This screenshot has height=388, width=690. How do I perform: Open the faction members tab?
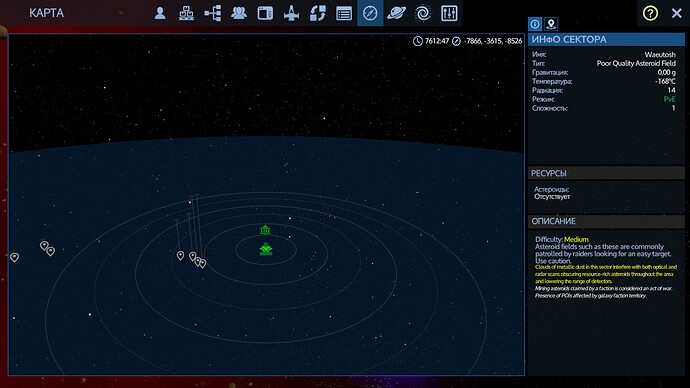click(x=239, y=13)
